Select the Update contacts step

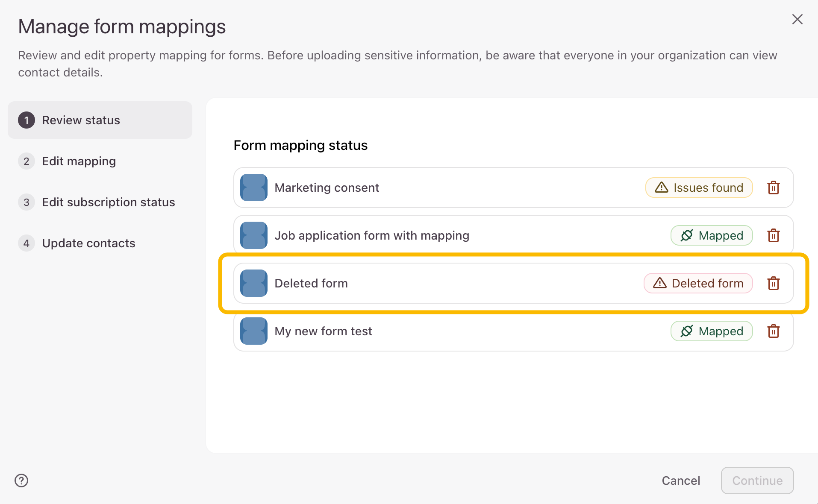88,243
